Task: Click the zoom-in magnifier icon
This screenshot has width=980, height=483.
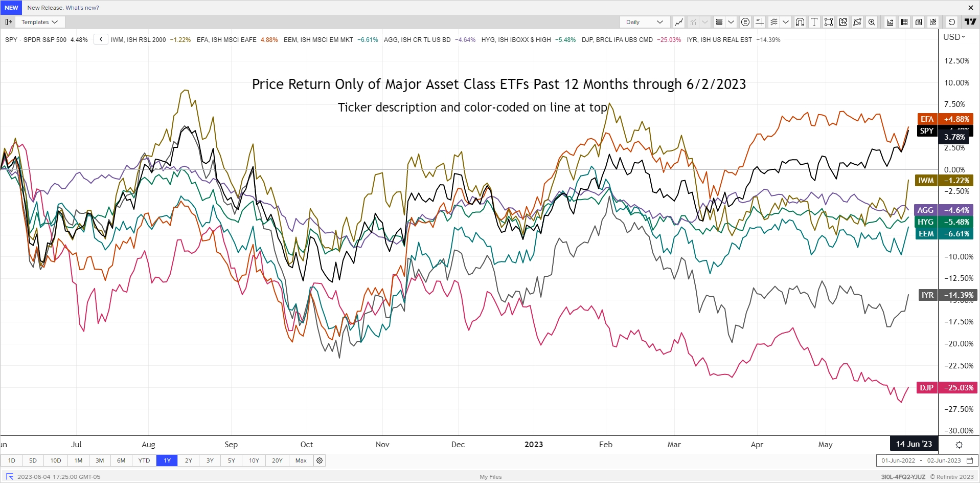Action: [x=872, y=22]
